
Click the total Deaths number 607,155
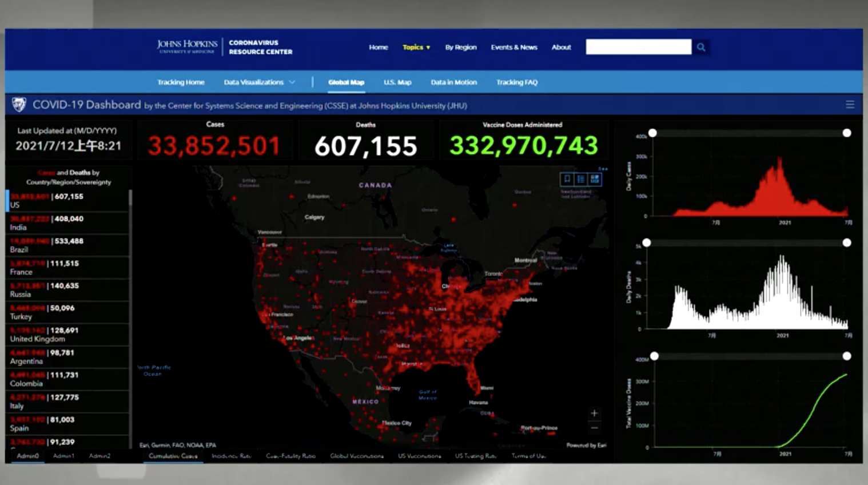(x=366, y=146)
